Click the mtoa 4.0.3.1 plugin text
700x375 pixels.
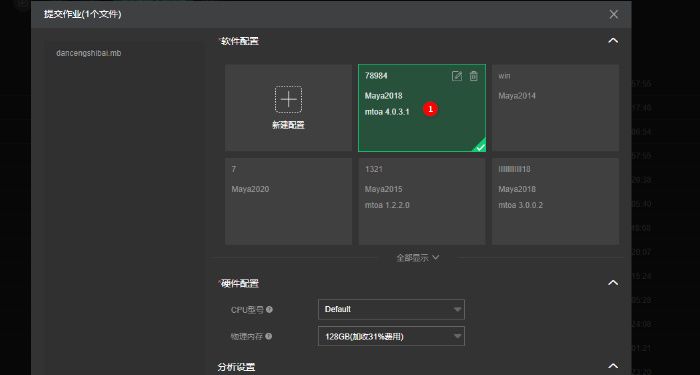387,112
